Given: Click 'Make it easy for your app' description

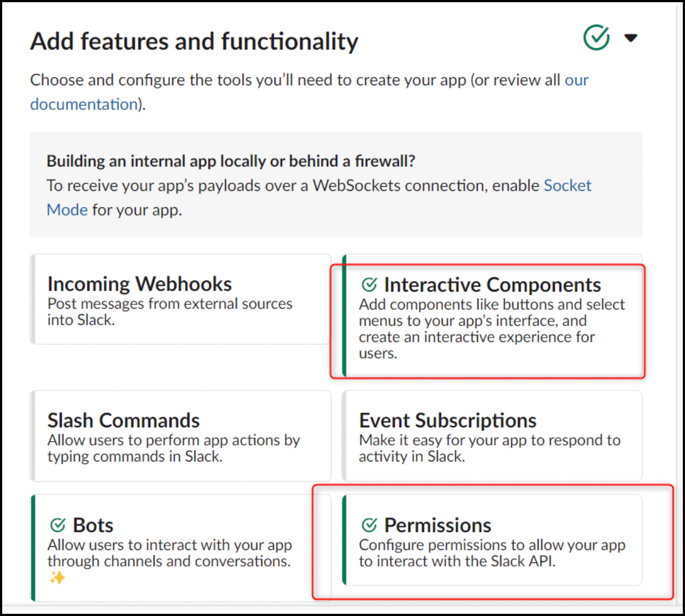Looking at the screenshot, I should pos(489,440).
